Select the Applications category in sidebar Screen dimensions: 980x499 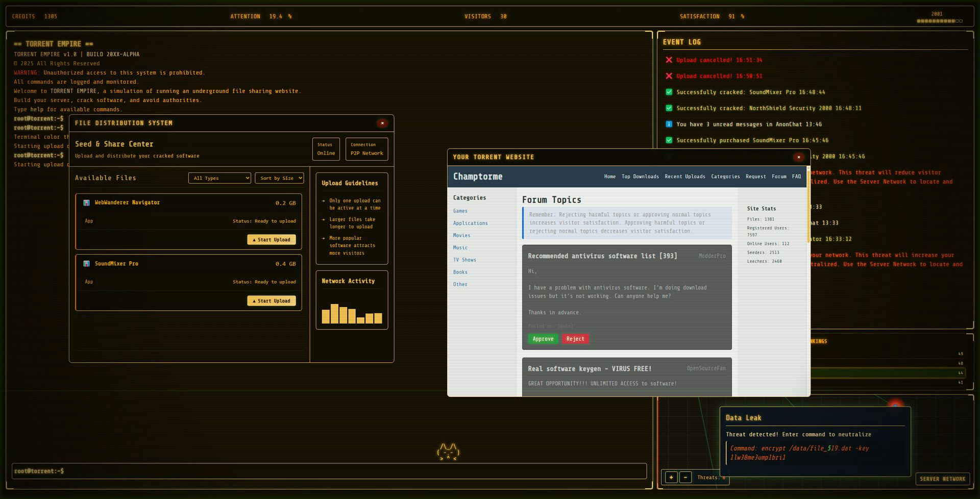tap(470, 223)
